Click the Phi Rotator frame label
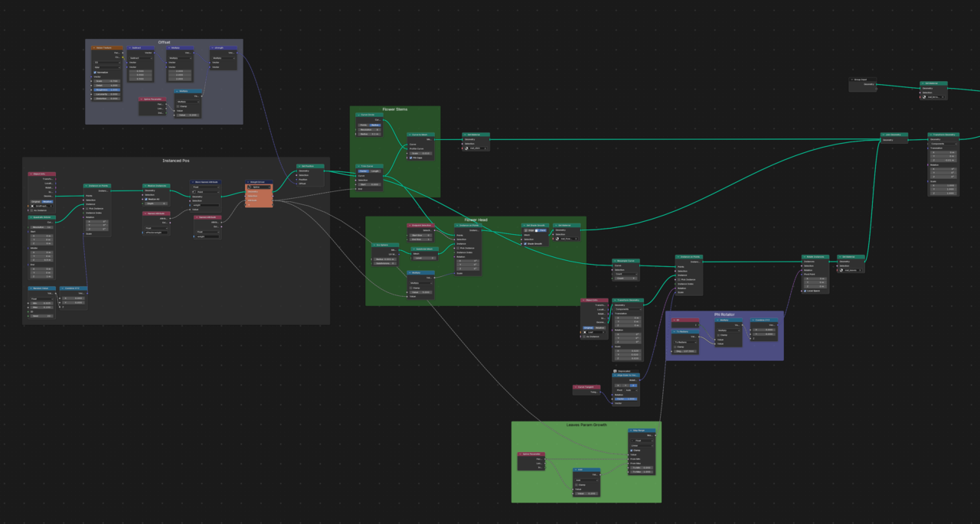This screenshot has height=524, width=980. point(724,314)
